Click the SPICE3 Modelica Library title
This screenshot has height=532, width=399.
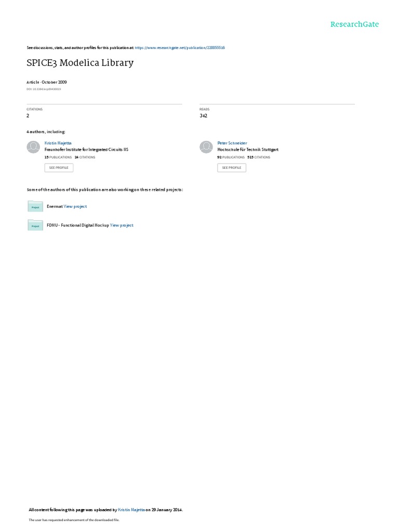[80, 63]
